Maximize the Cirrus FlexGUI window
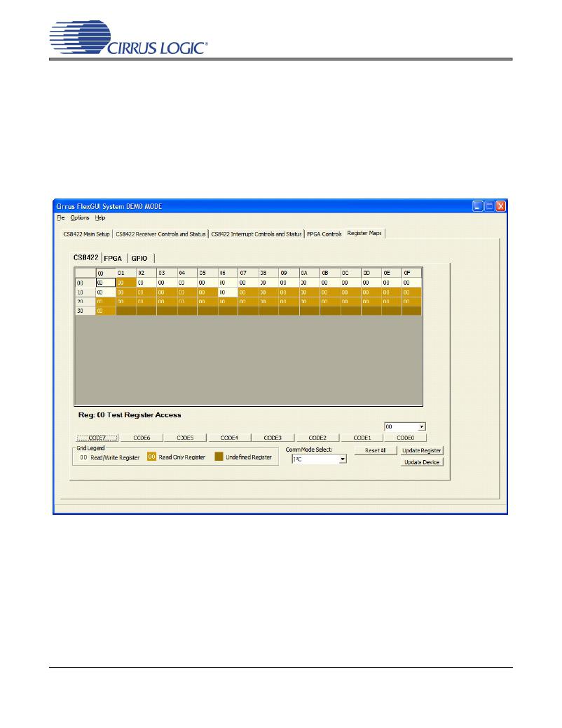Viewport: 562px width, 728px height. (x=489, y=207)
